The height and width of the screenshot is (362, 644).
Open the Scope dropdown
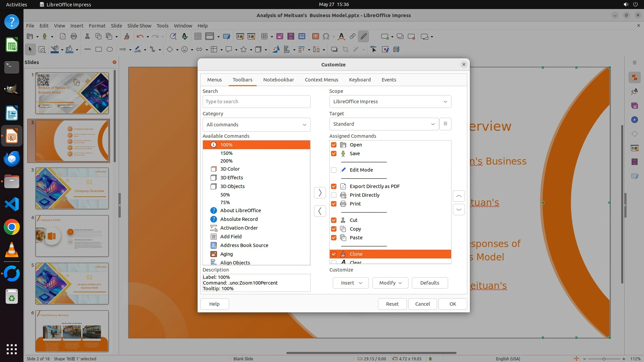(390, 102)
